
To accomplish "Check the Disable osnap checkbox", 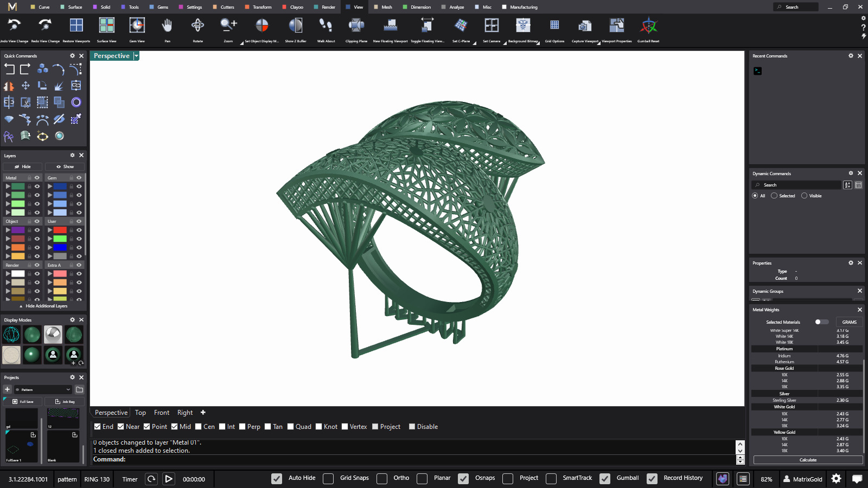I will pos(412,427).
